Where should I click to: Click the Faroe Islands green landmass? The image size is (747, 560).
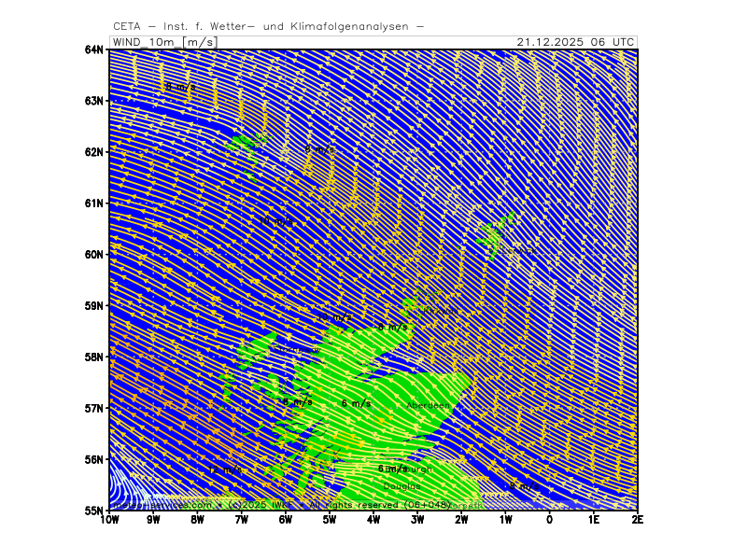pyautogui.click(x=246, y=147)
